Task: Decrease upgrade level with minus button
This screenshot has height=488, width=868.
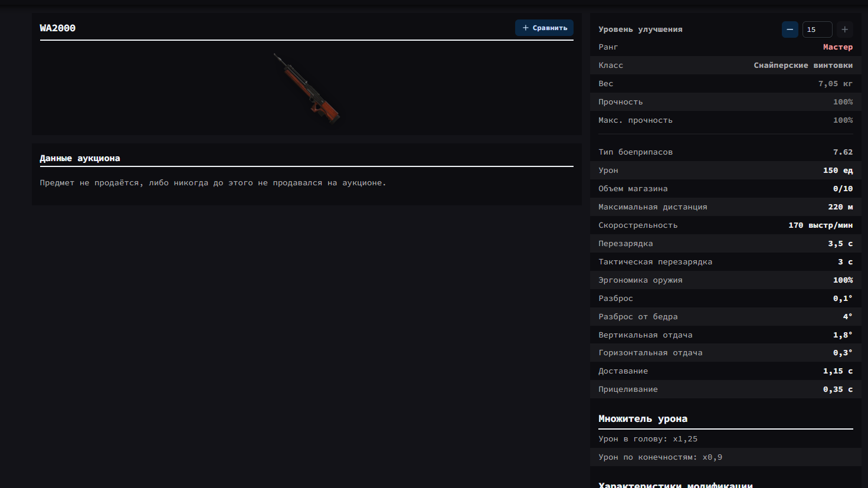Action: 790,30
